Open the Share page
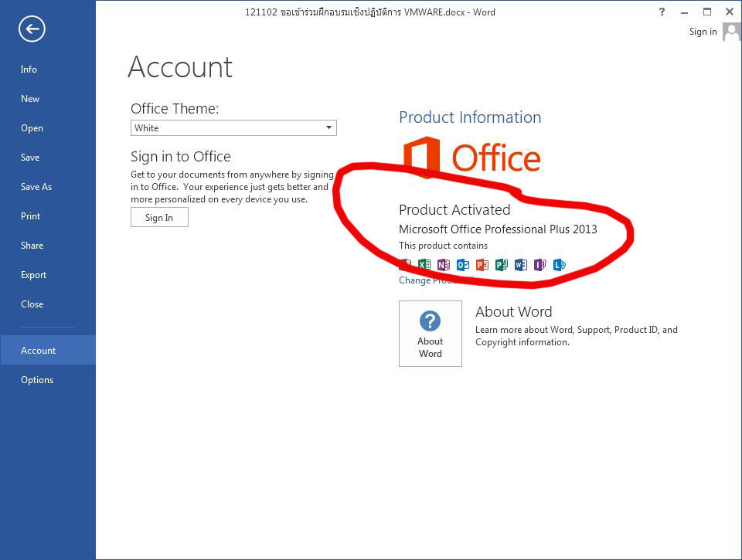Image resolution: width=742 pixels, height=560 pixels. [x=32, y=246]
